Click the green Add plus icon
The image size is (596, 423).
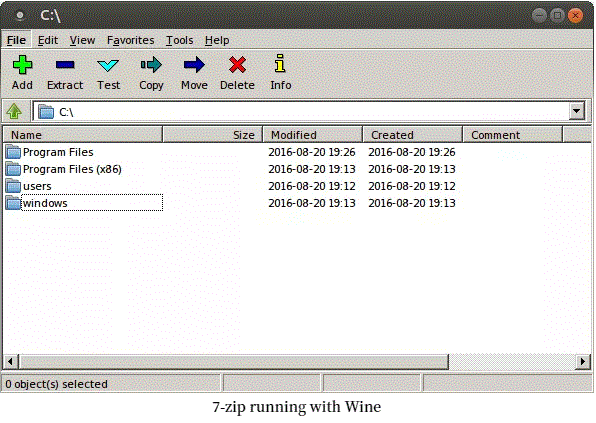pyautogui.click(x=22, y=65)
